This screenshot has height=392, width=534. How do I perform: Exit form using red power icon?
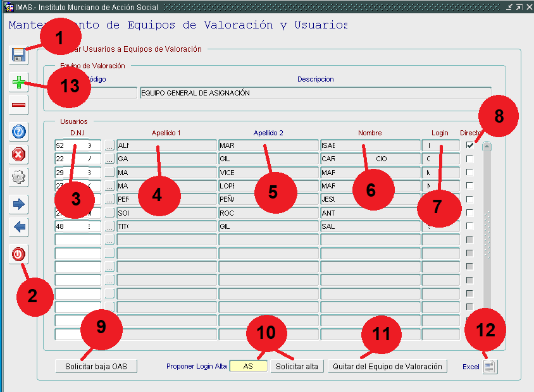(19, 254)
